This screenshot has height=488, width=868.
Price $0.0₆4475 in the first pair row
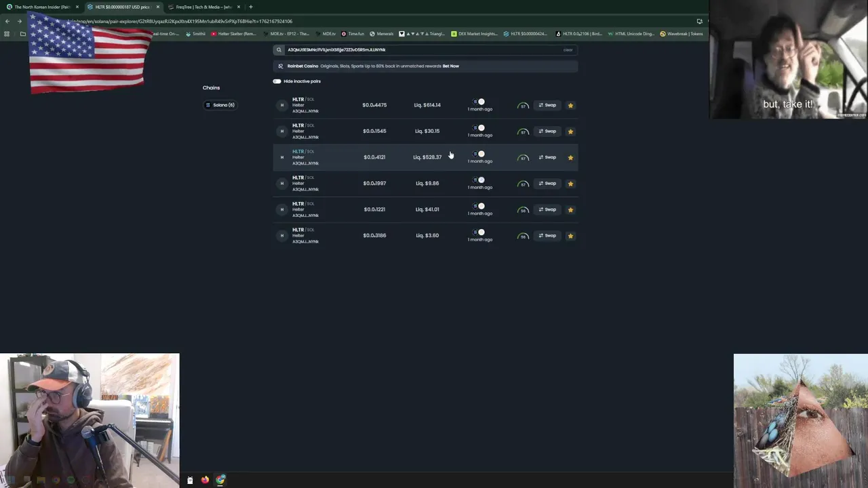coord(374,105)
